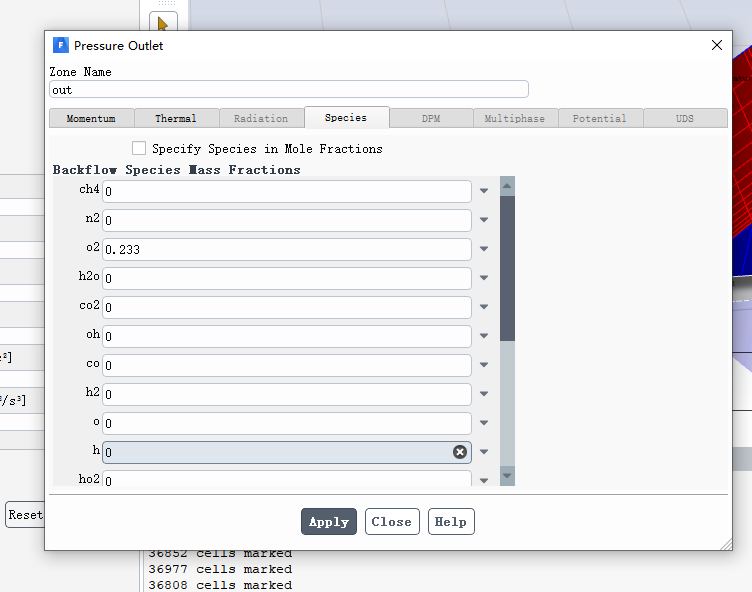The width and height of the screenshot is (752, 592).
Task: Open dropdown arrow next to co2
Action: [x=484, y=307]
